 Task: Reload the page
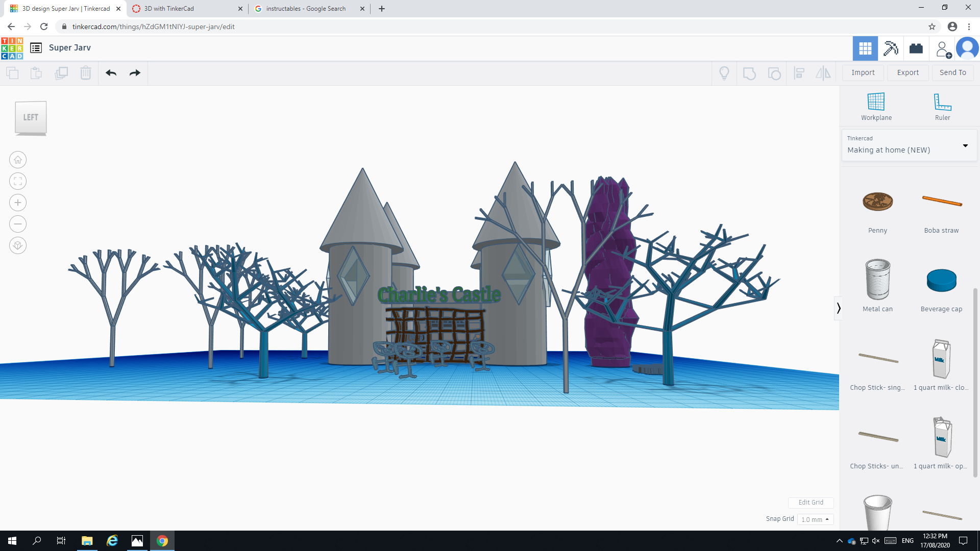(x=44, y=27)
